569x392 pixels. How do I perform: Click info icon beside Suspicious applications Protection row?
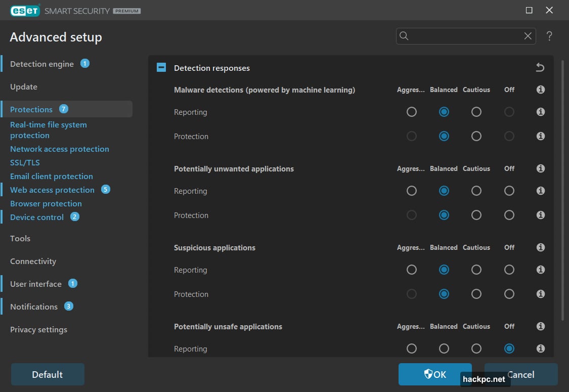coord(540,294)
